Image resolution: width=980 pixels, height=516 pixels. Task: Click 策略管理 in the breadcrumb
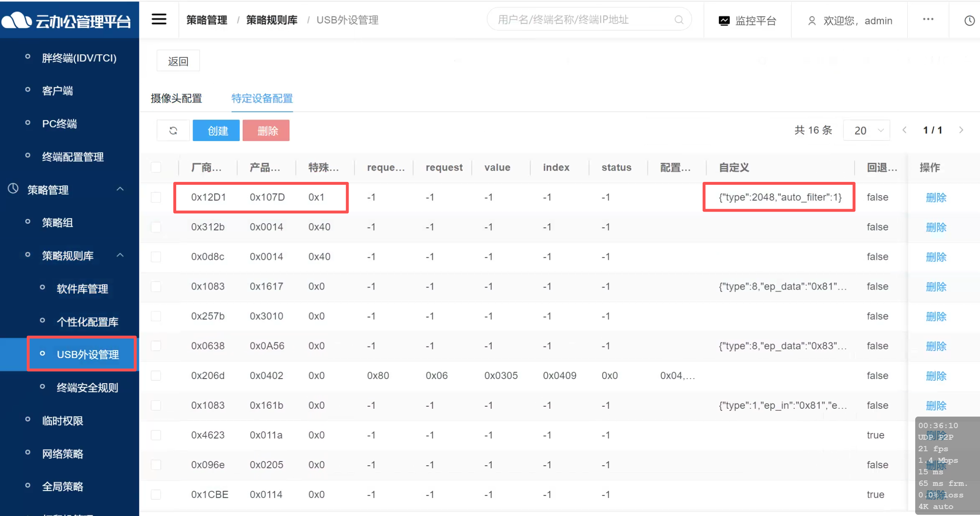point(207,20)
